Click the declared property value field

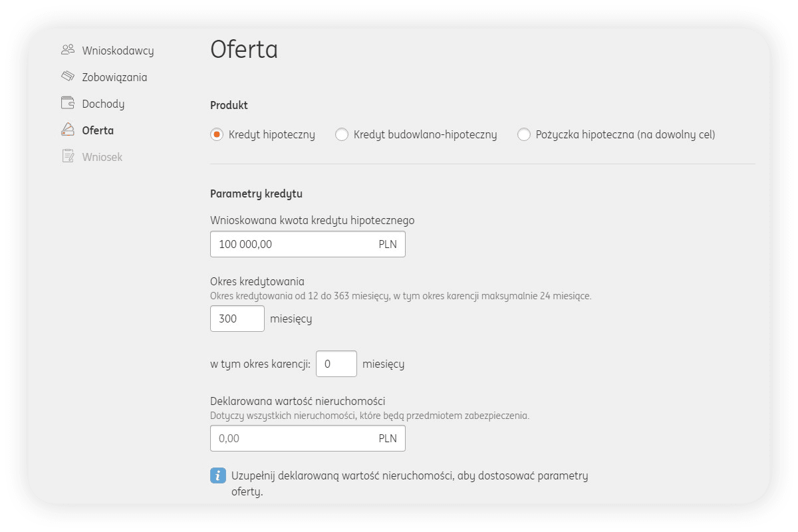tap(293, 438)
